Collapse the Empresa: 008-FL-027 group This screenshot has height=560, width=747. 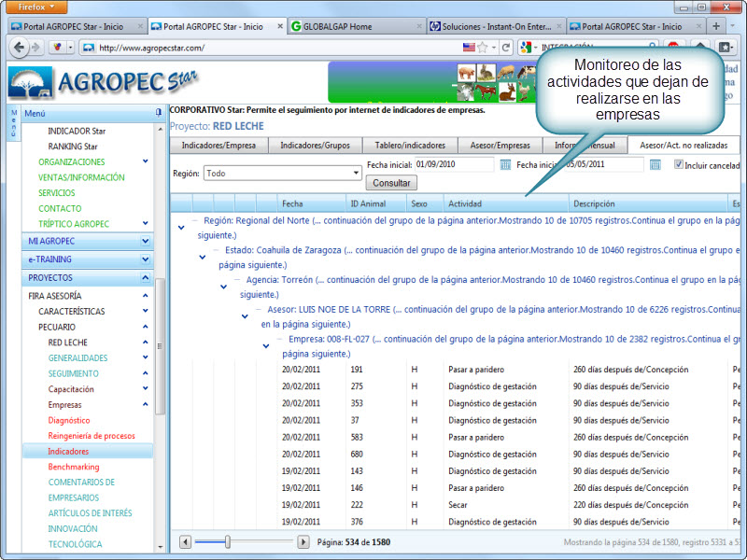[266, 345]
